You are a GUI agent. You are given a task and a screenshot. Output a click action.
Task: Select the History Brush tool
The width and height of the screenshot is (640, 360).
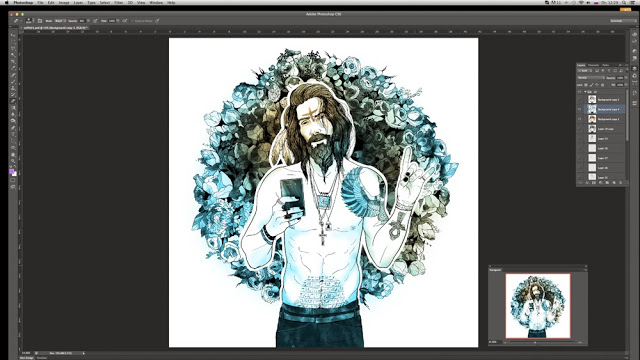[13, 95]
